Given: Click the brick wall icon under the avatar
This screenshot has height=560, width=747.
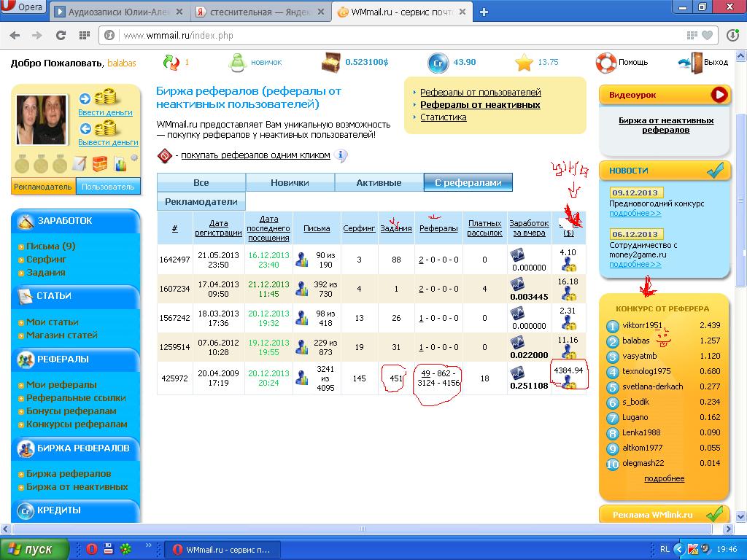Looking at the screenshot, I should [100, 164].
